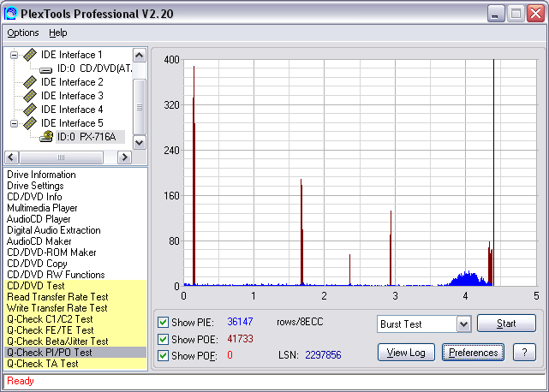The height and width of the screenshot is (392, 549).
Task: Select the IDE Interface 5 chip icon
Action: click(30, 123)
